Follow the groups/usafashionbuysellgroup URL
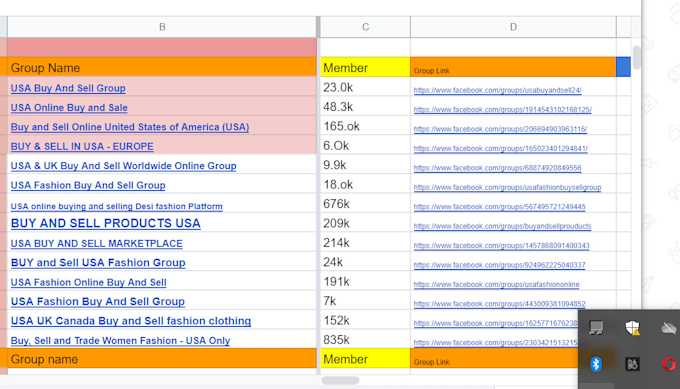680x389 pixels. point(507,187)
